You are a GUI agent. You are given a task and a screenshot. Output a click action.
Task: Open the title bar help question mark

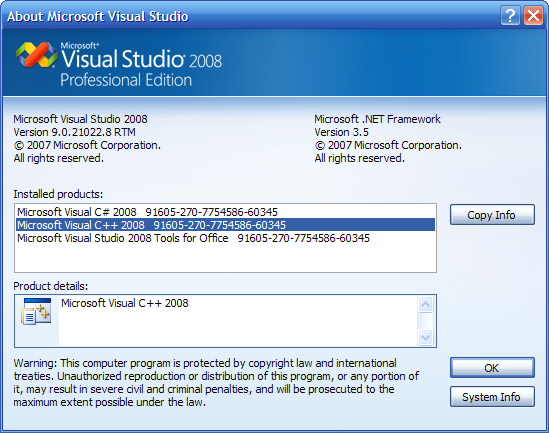coord(510,16)
